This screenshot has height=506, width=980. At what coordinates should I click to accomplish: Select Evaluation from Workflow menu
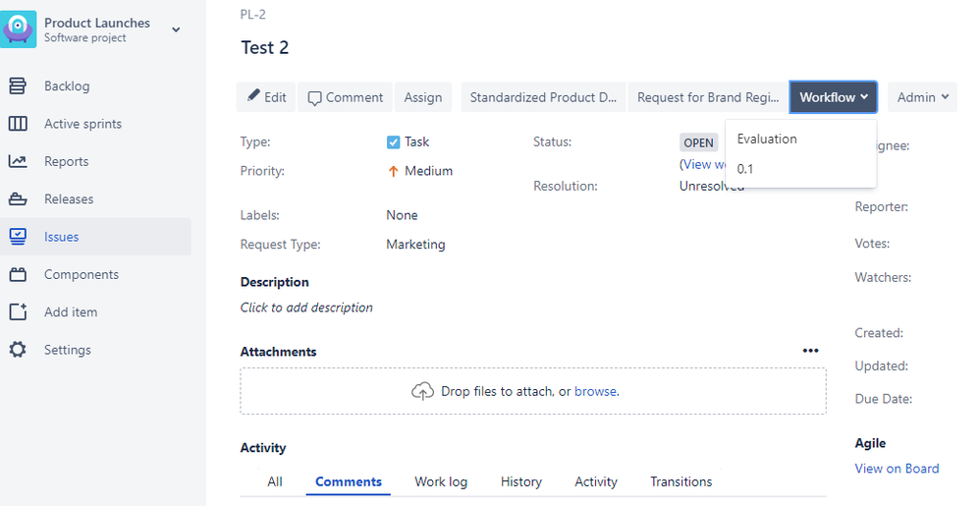[767, 139]
